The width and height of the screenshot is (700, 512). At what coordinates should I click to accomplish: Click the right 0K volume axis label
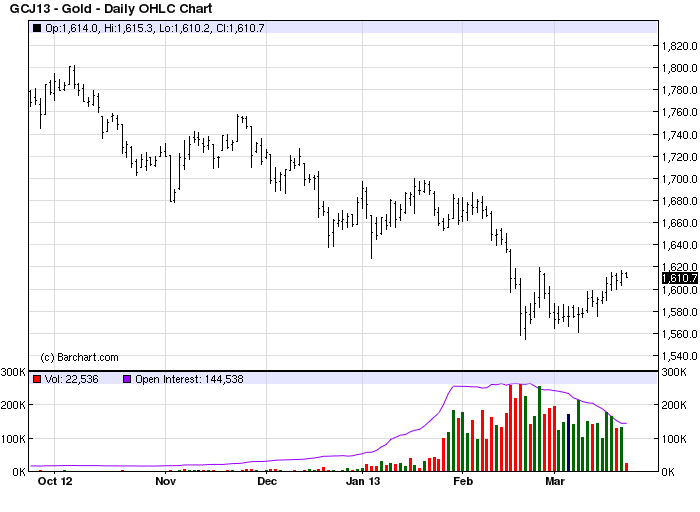pos(668,472)
